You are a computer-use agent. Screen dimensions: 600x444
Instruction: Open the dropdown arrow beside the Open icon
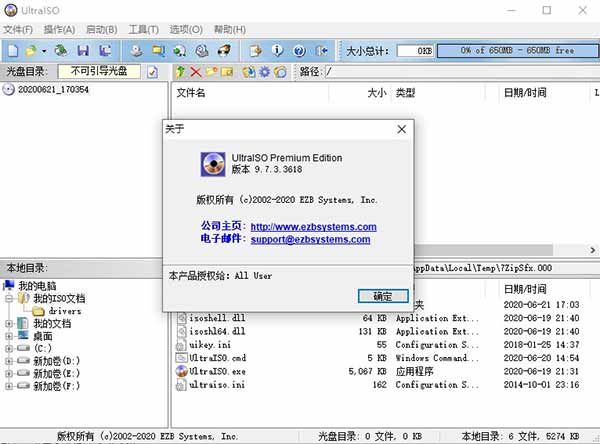click(x=44, y=51)
